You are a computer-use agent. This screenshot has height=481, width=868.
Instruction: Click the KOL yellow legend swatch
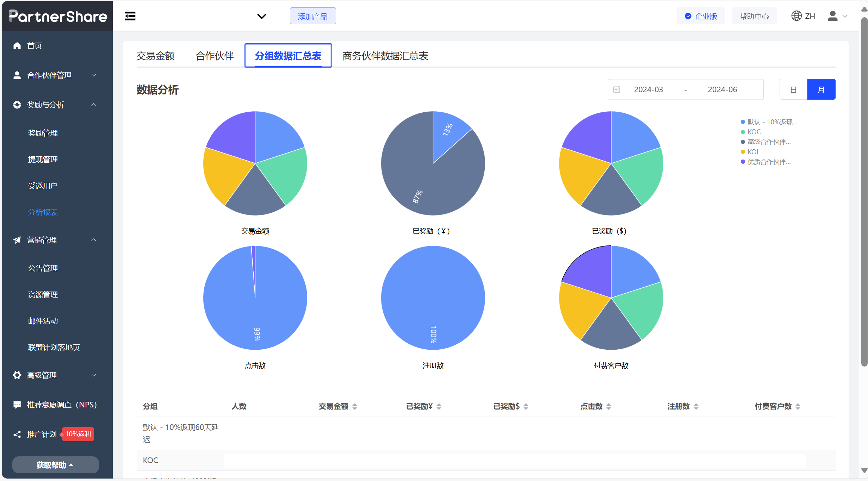(743, 152)
